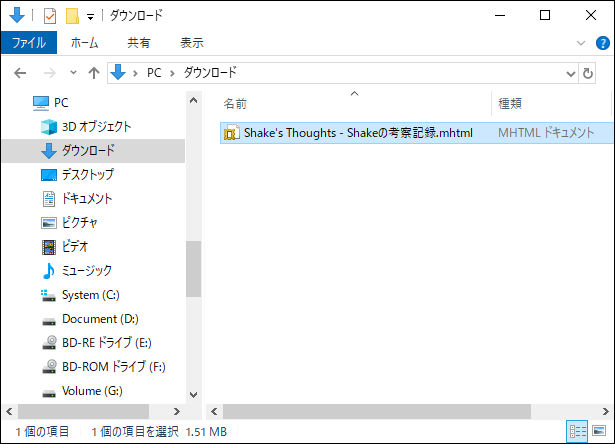The image size is (615, 444).
Task: Click the drive icon for Volume (G:)
Action: click(49, 393)
